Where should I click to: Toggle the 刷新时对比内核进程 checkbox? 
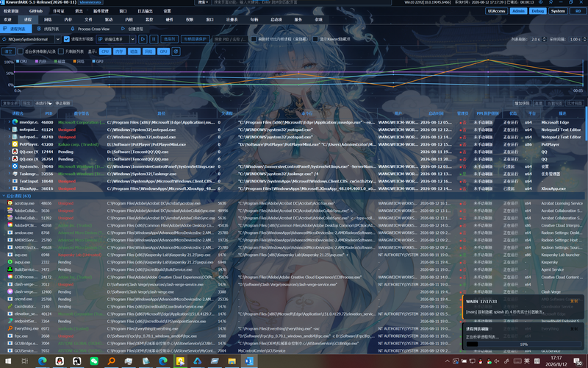click(x=254, y=39)
